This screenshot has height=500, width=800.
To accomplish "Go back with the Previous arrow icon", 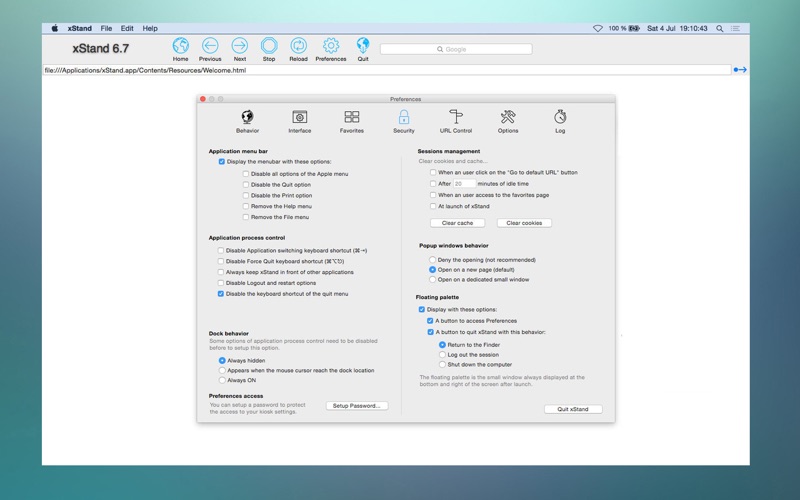I will (210, 46).
